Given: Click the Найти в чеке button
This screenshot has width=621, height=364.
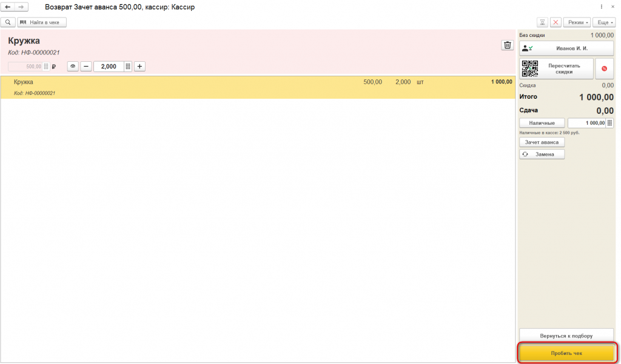Looking at the screenshot, I should click(42, 22).
